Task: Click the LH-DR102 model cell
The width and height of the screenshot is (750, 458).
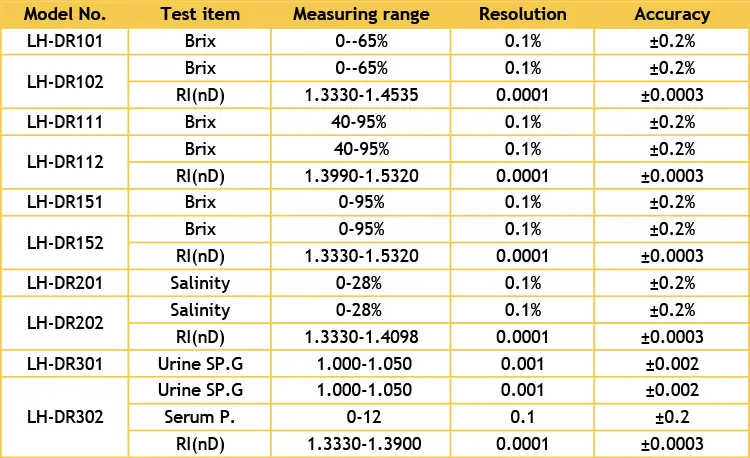Action: (64, 82)
